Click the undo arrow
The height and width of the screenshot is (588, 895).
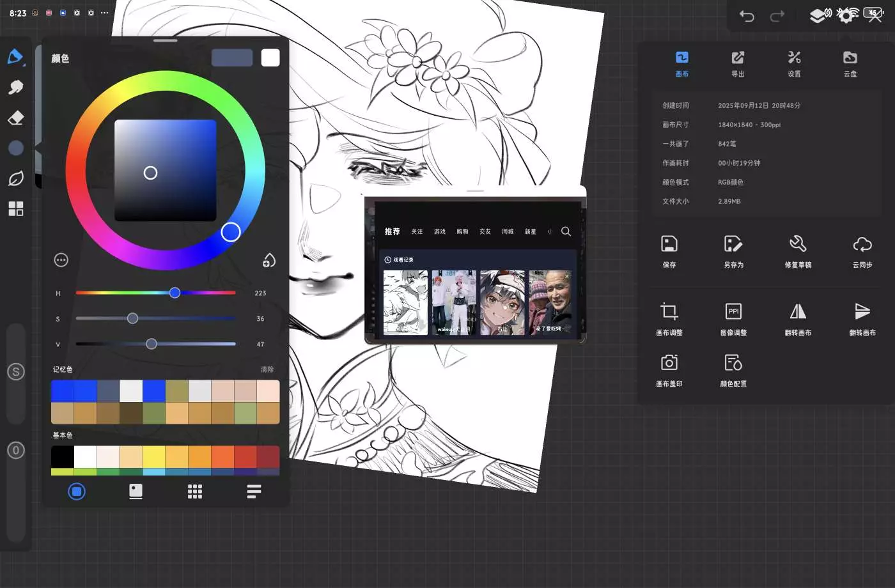coord(747,16)
